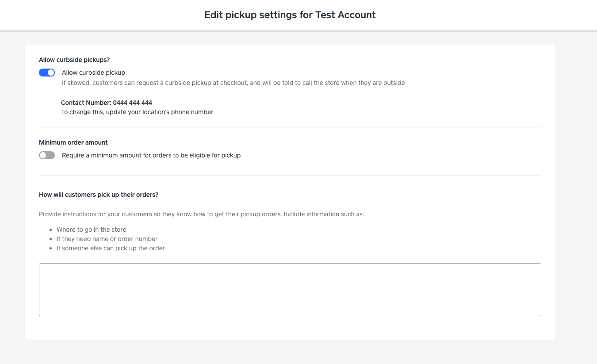Disable the Allow curbside pickup toggle
Image resolution: width=597 pixels, height=364 pixels.
pyautogui.click(x=47, y=73)
